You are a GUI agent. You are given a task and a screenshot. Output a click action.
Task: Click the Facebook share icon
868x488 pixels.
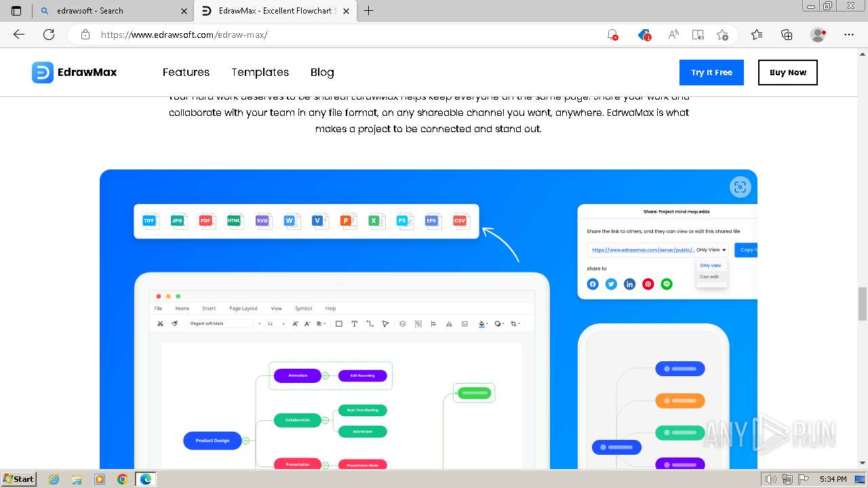(x=593, y=284)
